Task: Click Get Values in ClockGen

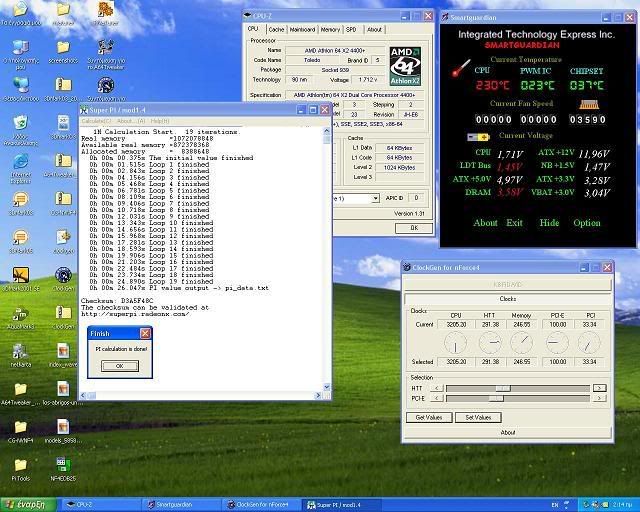Action: (x=429, y=417)
